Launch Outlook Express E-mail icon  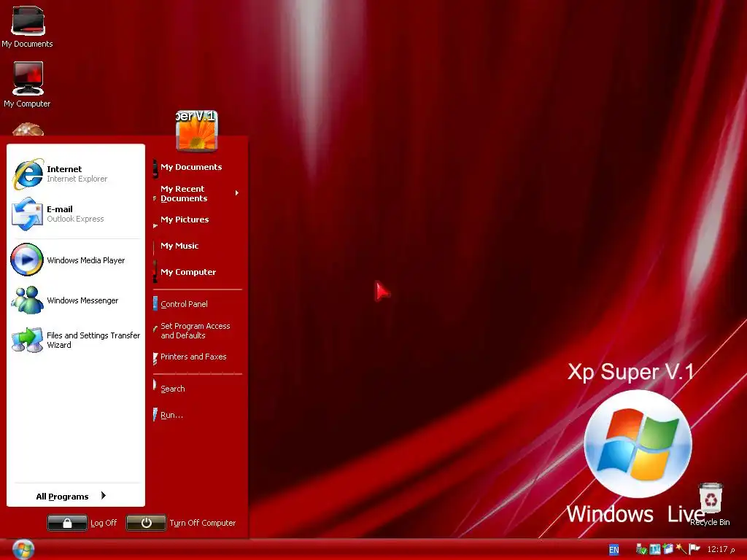tap(27, 214)
